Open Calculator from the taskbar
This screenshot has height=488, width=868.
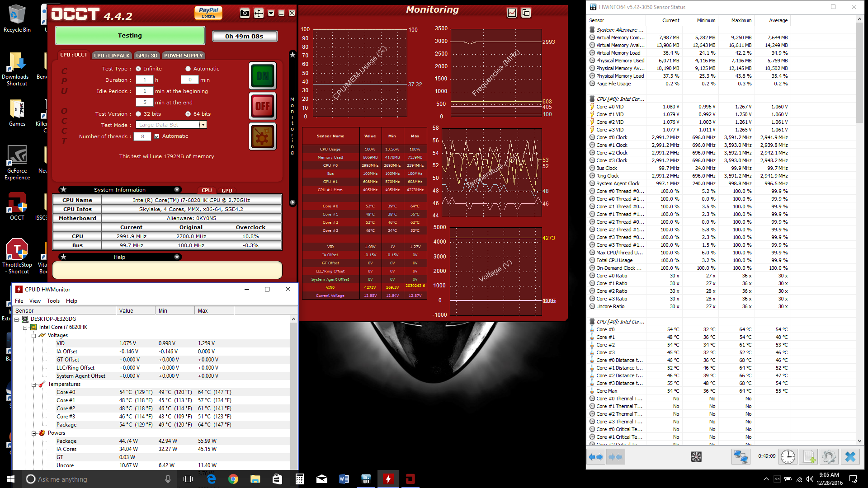(x=300, y=479)
